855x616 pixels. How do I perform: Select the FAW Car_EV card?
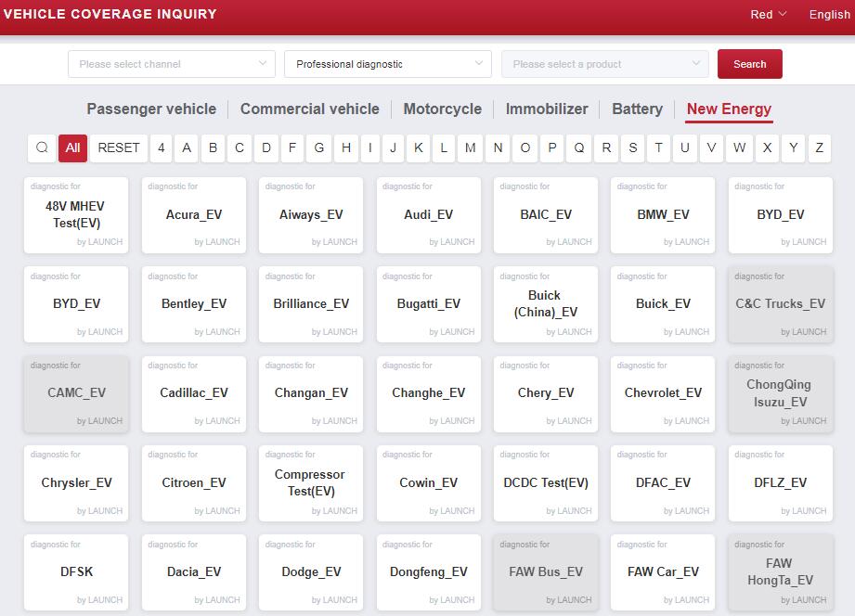(663, 572)
